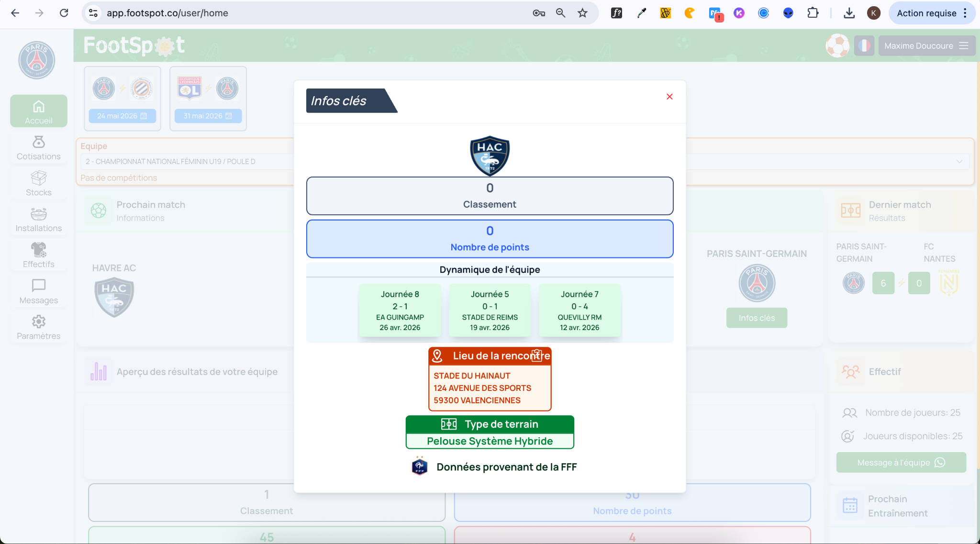
Task: Open Messages from the sidebar
Action: pos(39,292)
